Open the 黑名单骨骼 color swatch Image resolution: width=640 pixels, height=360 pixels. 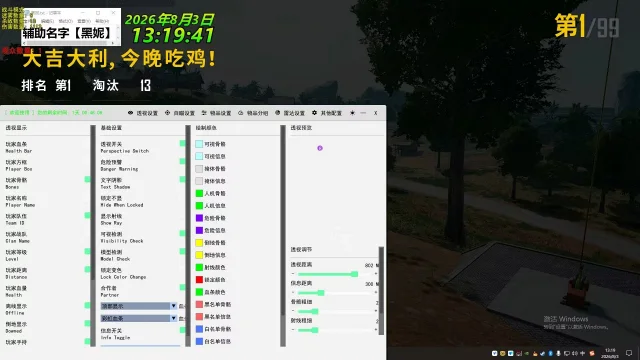(x=199, y=304)
